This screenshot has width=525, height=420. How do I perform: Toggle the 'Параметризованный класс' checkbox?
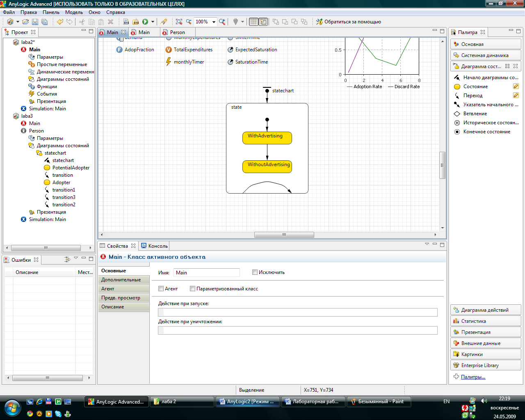[x=192, y=289]
